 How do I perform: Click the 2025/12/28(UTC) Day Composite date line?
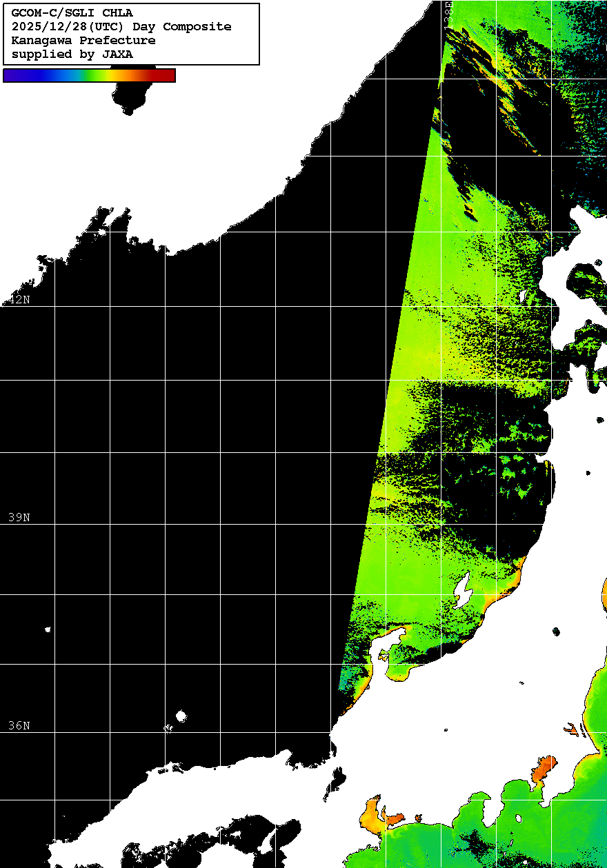121,27
